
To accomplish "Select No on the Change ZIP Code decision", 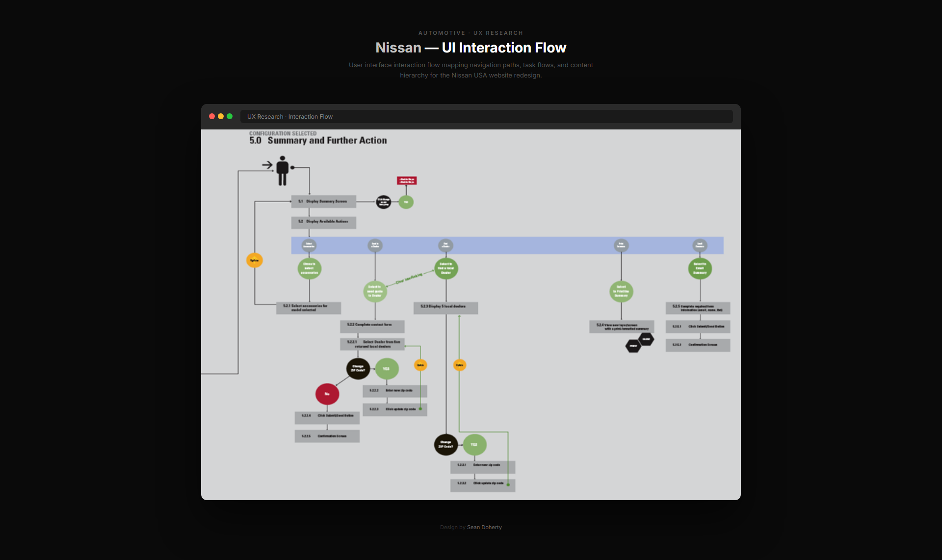I will coord(327,393).
